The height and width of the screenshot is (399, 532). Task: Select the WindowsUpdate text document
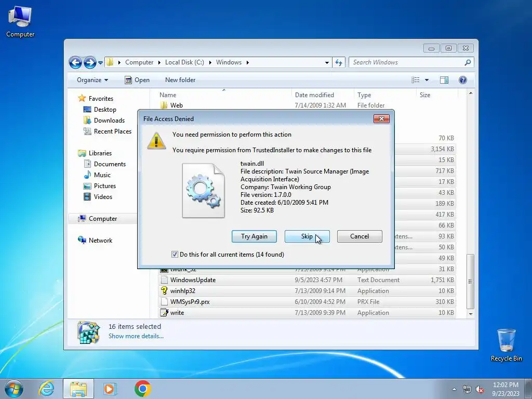[307, 280]
